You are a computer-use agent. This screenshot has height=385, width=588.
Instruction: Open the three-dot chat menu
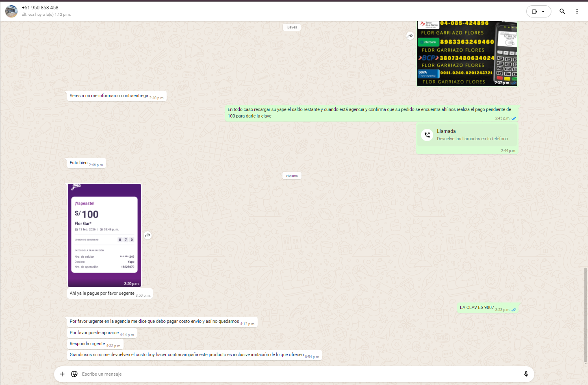tap(577, 11)
